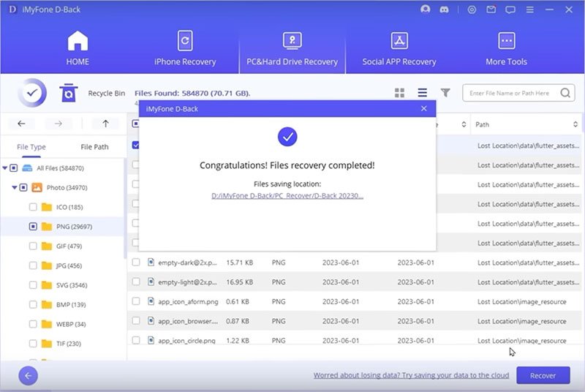Click the target settings icon in title bar

(x=472, y=10)
